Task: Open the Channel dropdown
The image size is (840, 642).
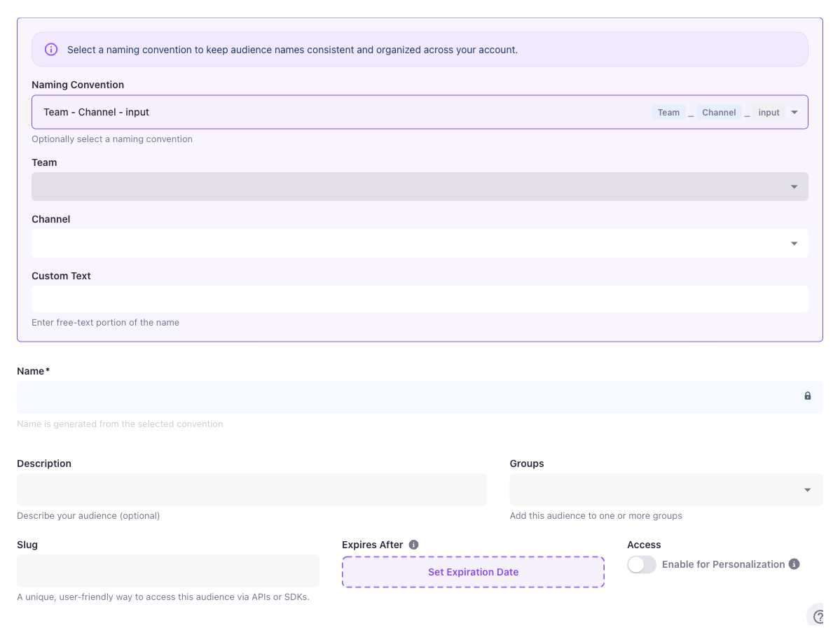Action: coord(420,243)
